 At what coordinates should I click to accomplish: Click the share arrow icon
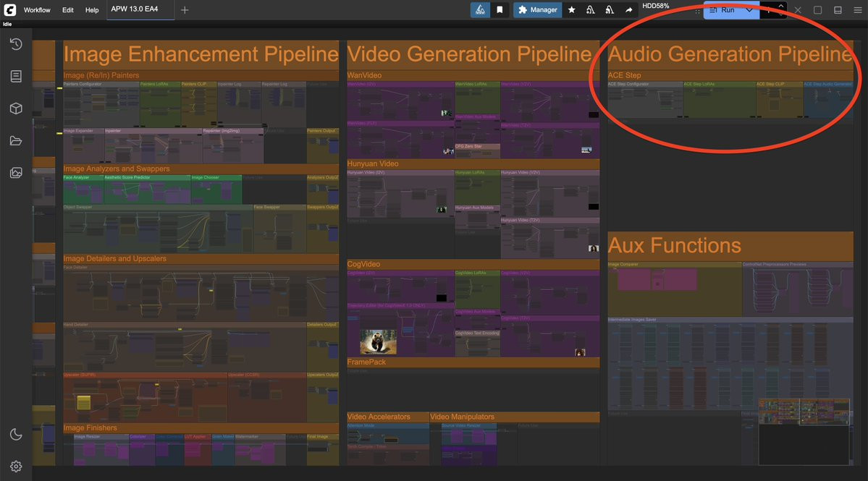click(x=629, y=10)
